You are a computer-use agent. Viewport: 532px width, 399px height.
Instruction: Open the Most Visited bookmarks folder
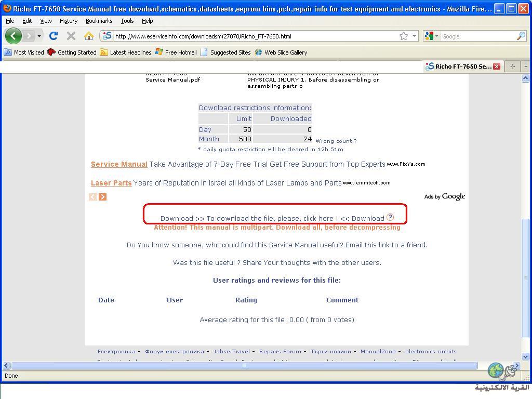point(24,52)
